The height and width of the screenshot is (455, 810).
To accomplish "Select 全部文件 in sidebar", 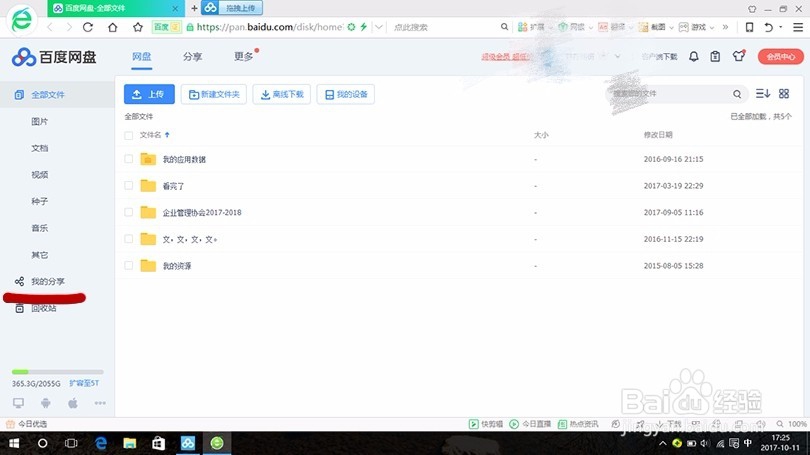I will click(x=57, y=95).
